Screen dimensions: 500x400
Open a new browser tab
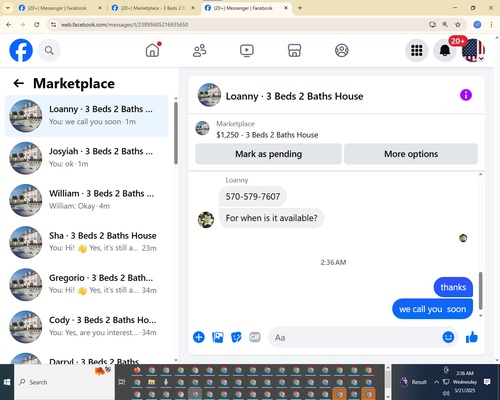300,8
